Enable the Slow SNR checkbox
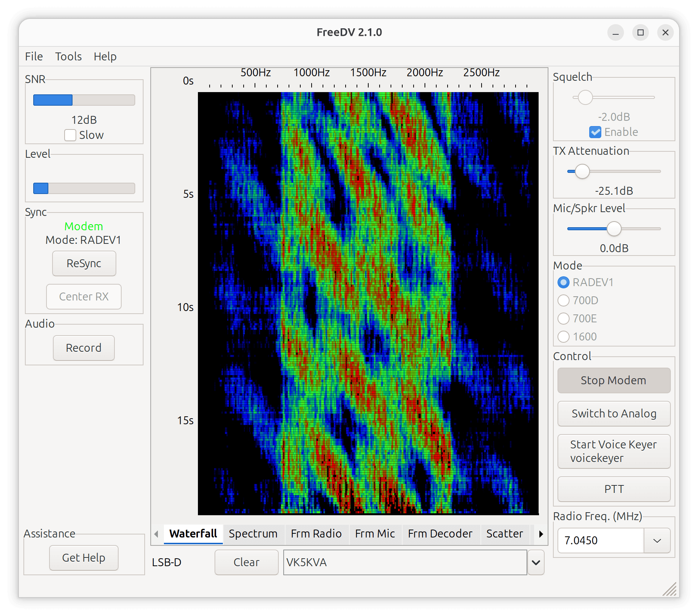Screen dimensions: 698x616 [x=70, y=135]
